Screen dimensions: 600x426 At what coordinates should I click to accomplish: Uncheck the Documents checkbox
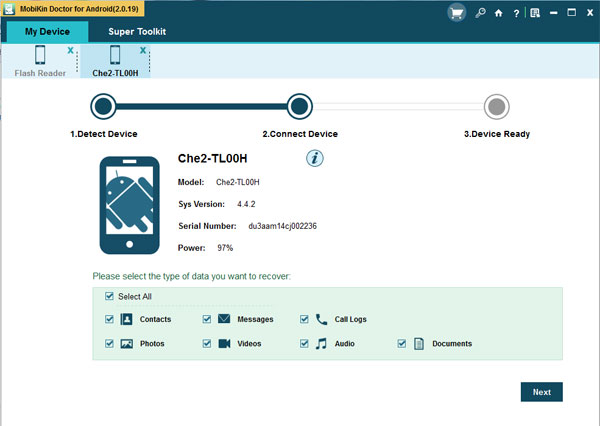(401, 343)
